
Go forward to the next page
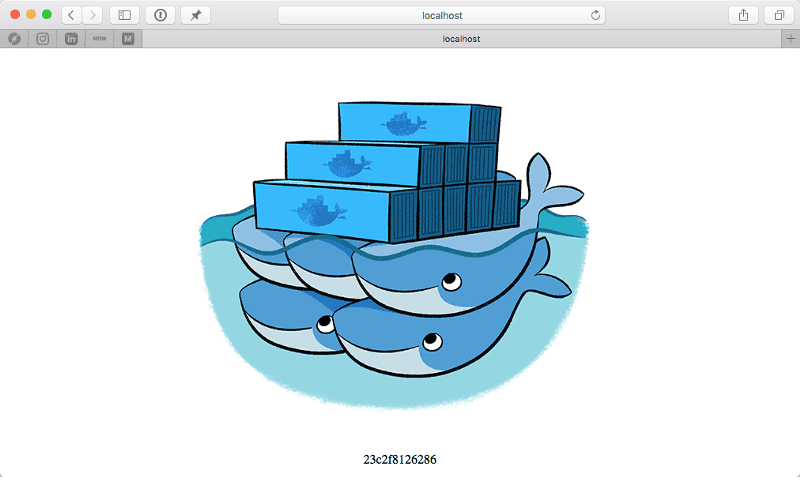pyautogui.click(x=93, y=15)
